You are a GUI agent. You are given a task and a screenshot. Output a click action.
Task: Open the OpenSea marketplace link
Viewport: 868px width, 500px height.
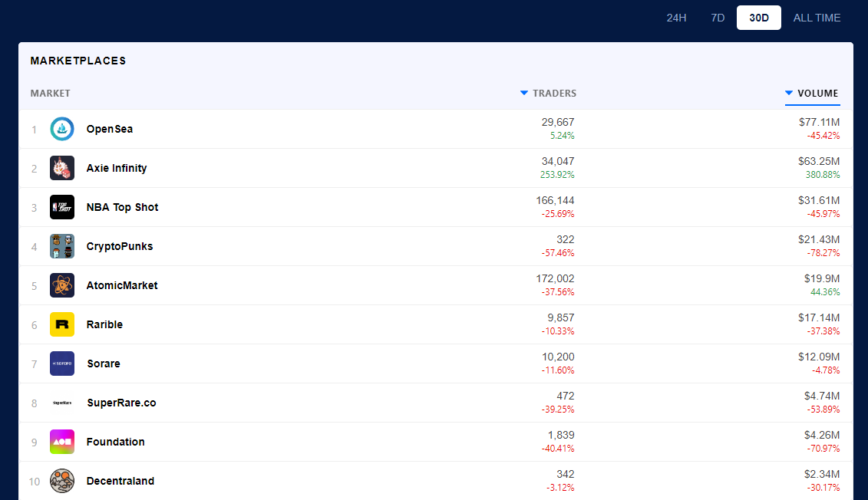coord(110,129)
